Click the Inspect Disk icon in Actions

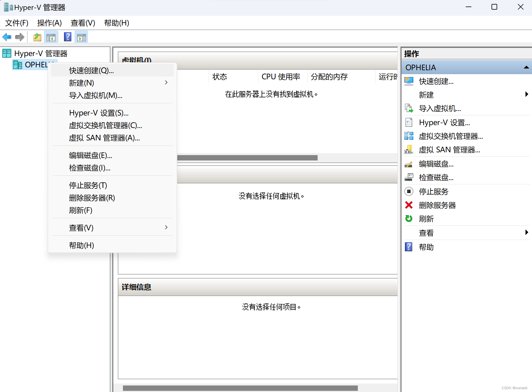tap(409, 177)
